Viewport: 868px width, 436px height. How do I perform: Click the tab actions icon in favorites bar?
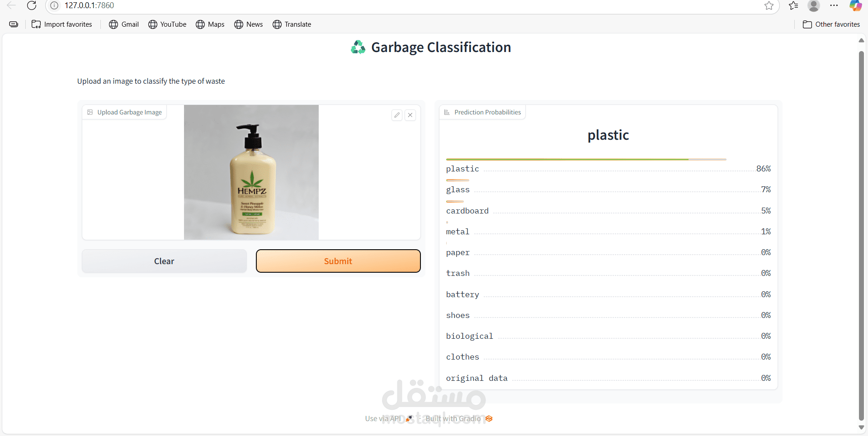14,24
